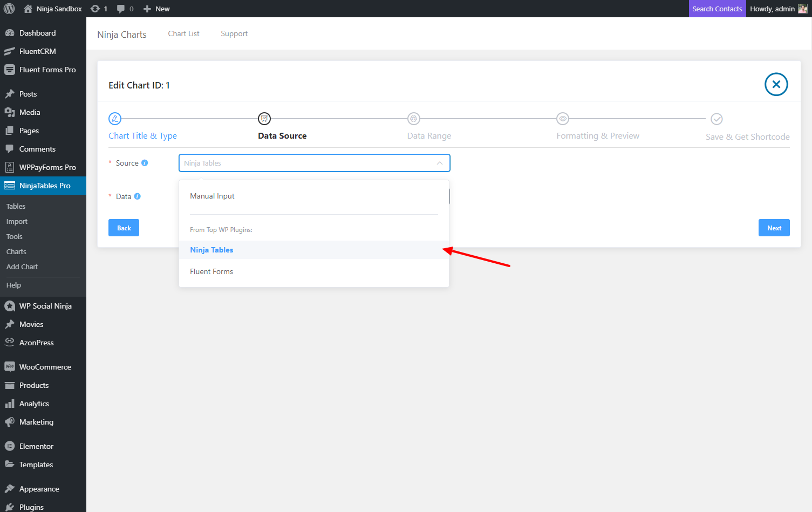This screenshot has width=812, height=512.
Task: Open the Support tab
Action: 234,33
